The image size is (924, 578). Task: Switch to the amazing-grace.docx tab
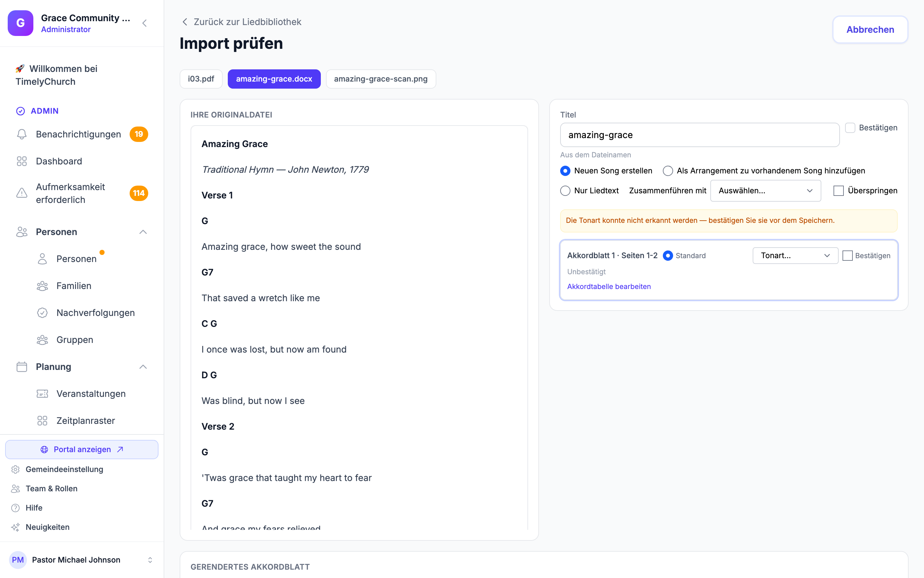(x=274, y=79)
